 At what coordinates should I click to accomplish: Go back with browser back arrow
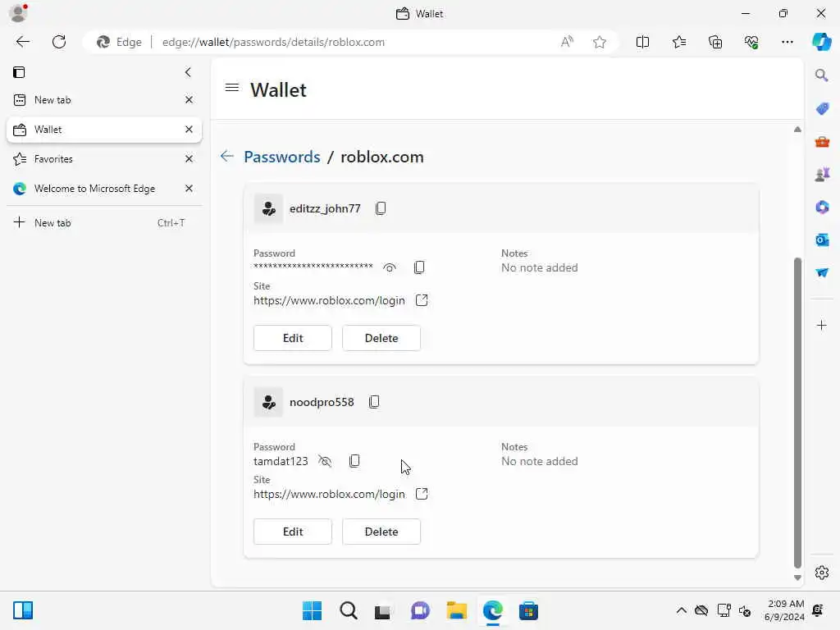[x=22, y=42]
